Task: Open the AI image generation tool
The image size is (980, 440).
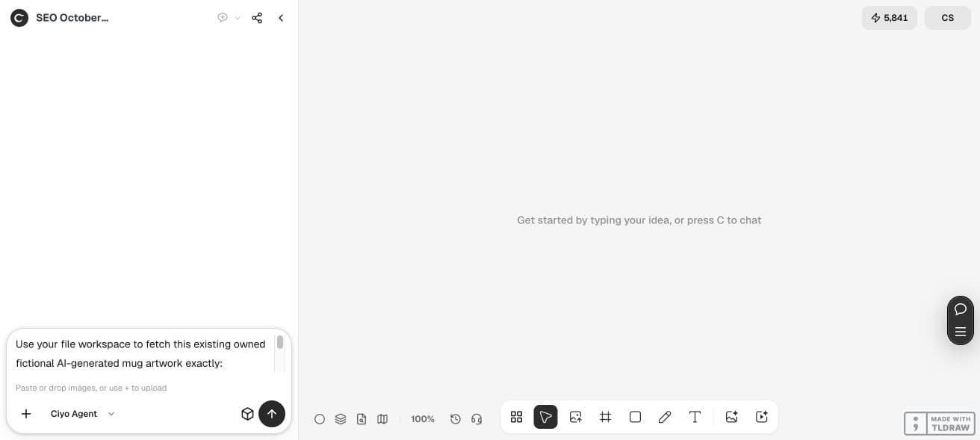Action: tap(732, 417)
